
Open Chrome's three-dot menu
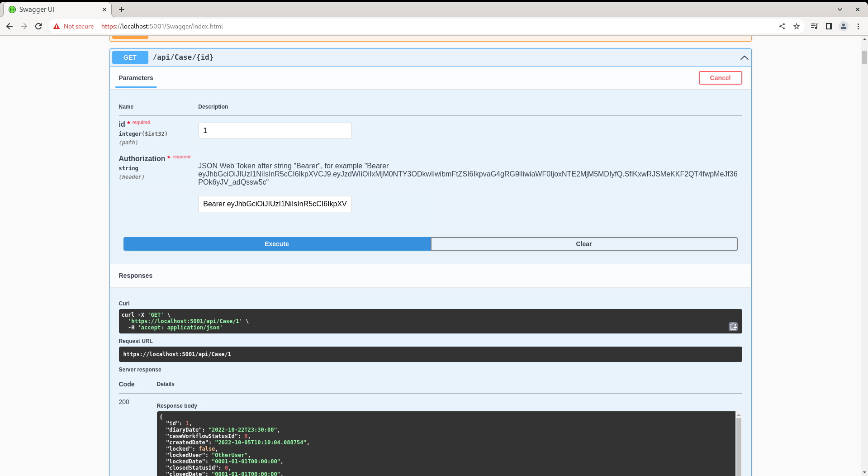[x=858, y=26]
